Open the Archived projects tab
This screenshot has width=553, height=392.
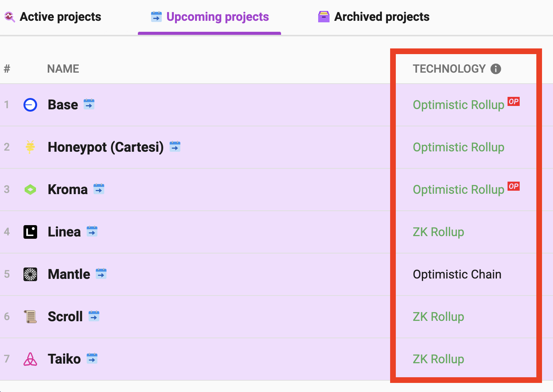click(374, 17)
